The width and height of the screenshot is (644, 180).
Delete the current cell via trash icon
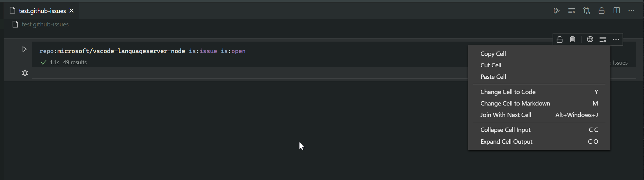(x=572, y=39)
